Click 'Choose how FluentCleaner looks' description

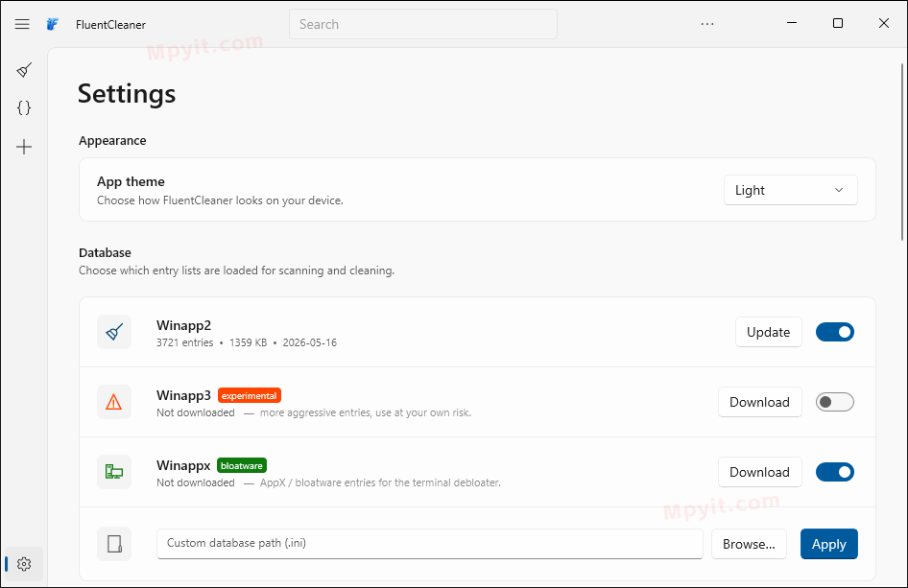tap(220, 200)
